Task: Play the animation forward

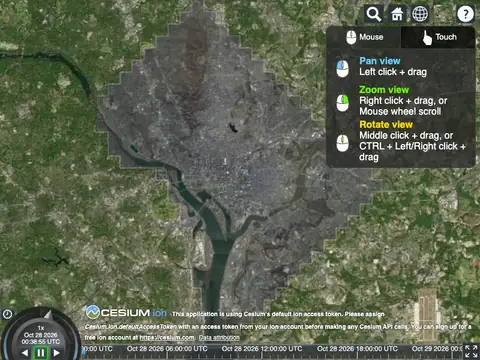Action: coord(57,352)
